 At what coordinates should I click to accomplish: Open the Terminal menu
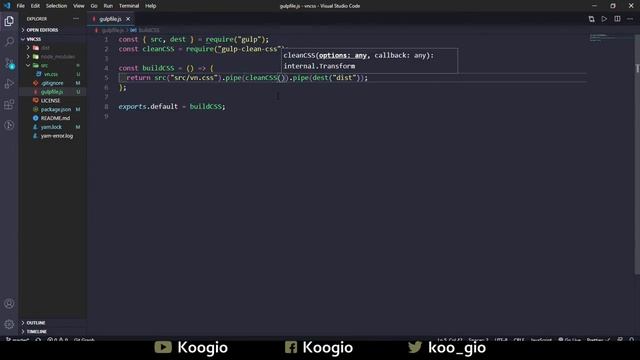pos(129,6)
